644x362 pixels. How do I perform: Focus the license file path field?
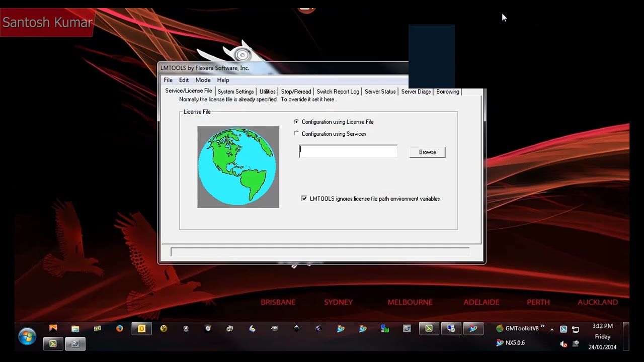[348, 151]
